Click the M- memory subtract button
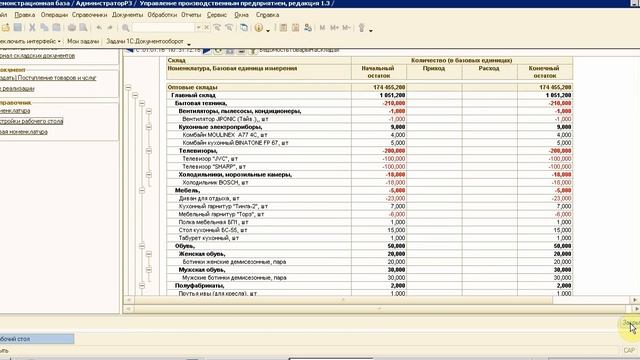 (346, 28)
